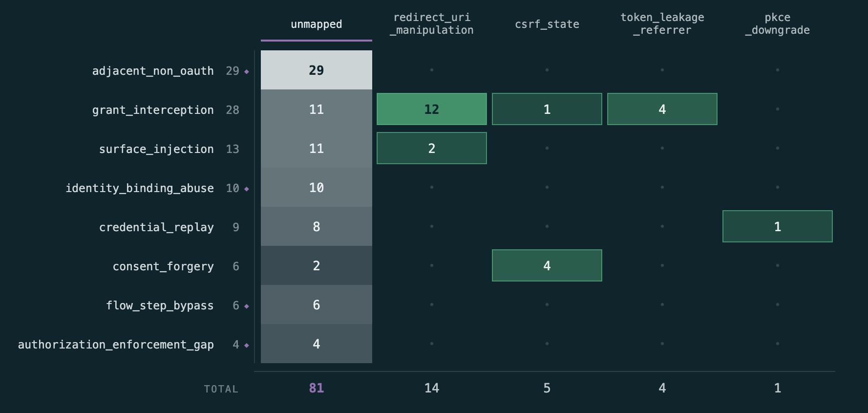Select the unmapped cell for consent_forgery

(317, 265)
